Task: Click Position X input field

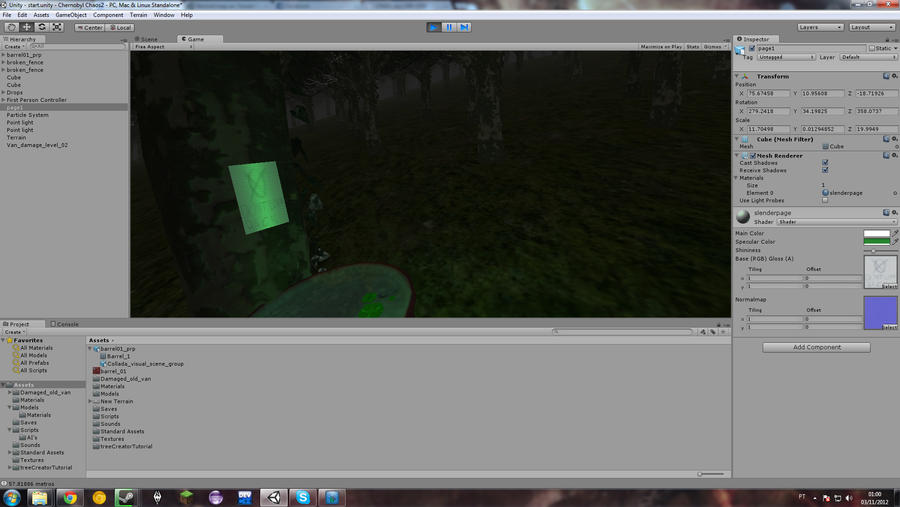Action: pyautogui.click(x=769, y=93)
